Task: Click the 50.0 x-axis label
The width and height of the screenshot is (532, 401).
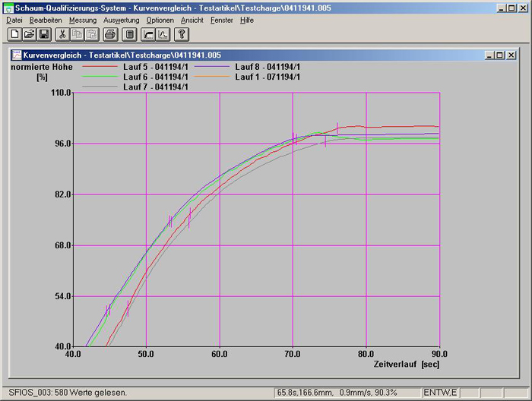Action: 146,354
